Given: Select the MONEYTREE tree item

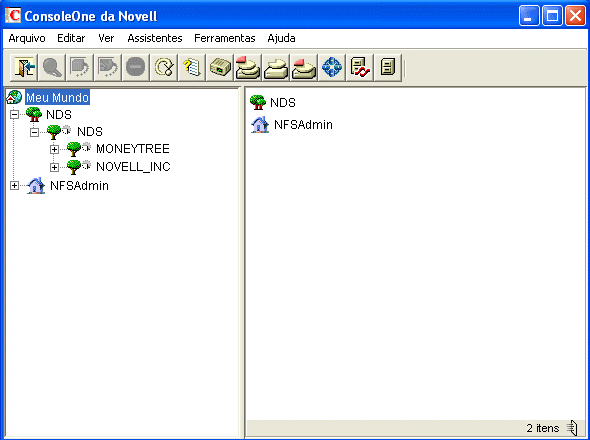Looking at the screenshot, I should (133, 149).
